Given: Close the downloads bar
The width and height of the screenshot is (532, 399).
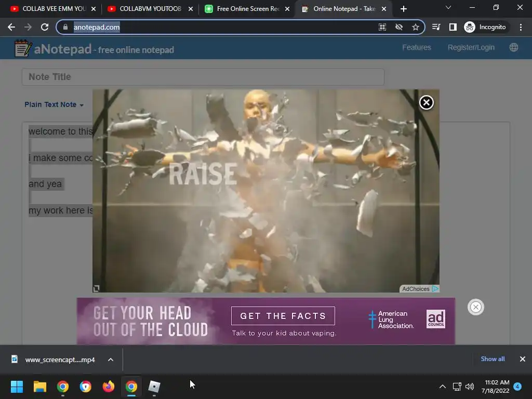Looking at the screenshot, I should pos(522,359).
